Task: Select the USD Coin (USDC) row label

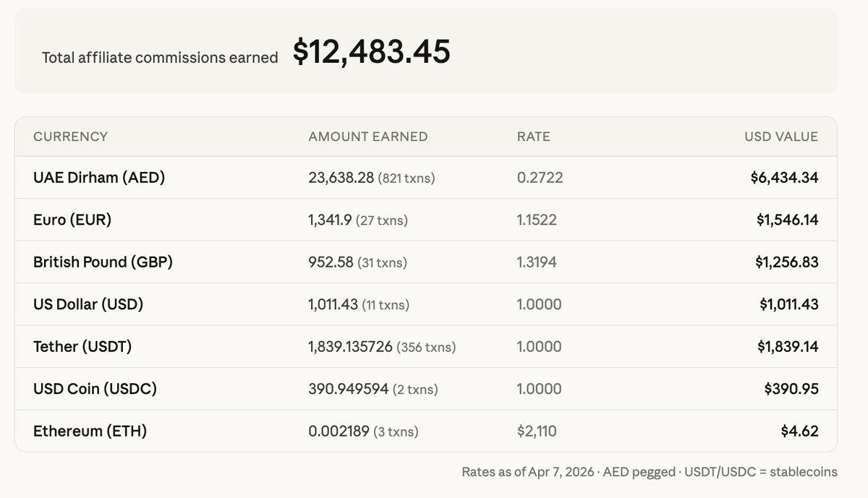Action: pos(95,389)
